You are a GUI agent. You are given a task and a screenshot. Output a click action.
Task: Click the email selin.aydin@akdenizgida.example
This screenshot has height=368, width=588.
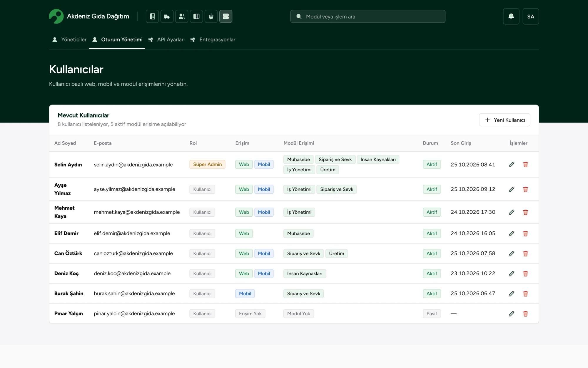click(133, 165)
